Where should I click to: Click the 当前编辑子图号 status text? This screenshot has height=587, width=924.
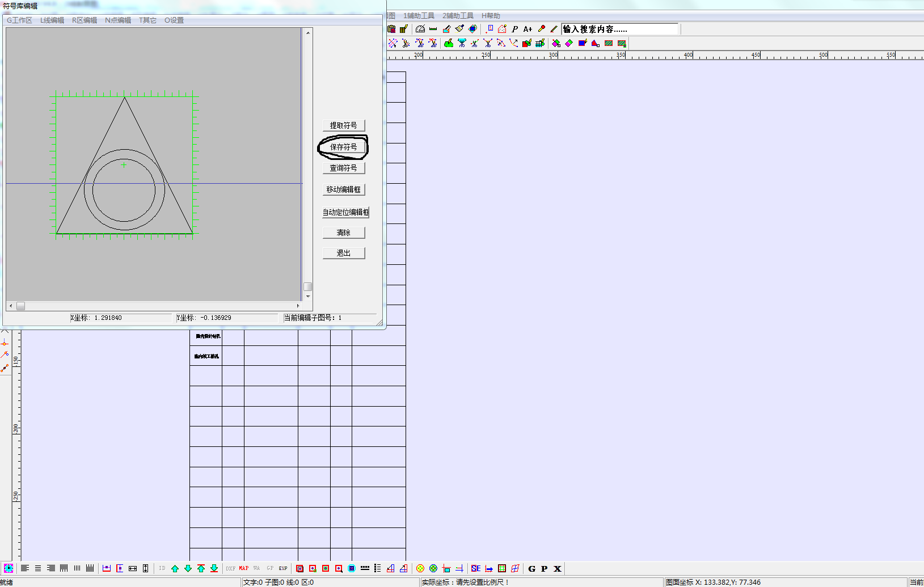click(313, 318)
